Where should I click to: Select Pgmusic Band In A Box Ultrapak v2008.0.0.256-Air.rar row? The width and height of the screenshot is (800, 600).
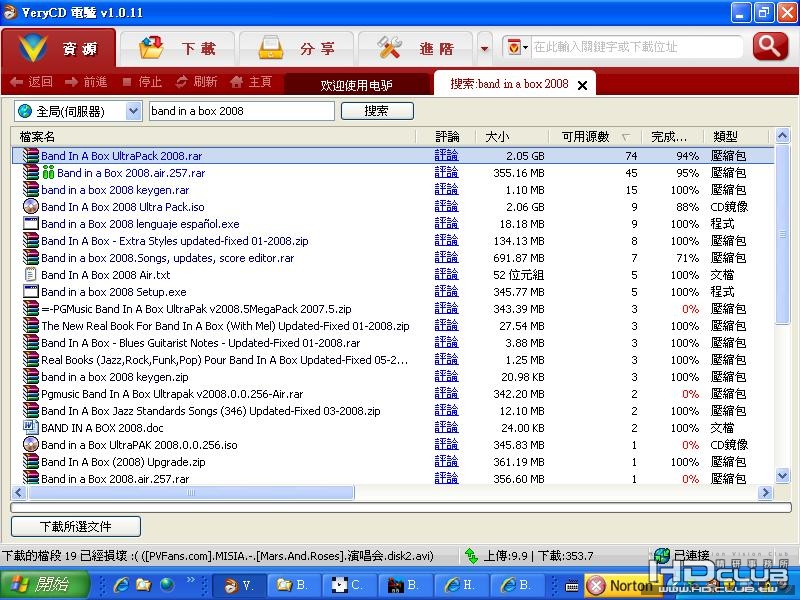tap(393, 394)
